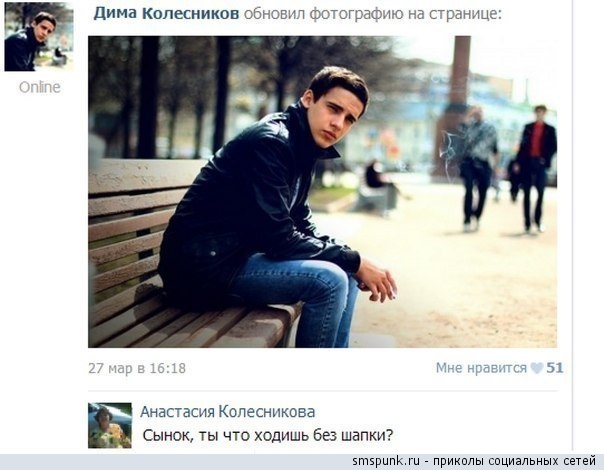Click the like count 51
Image resolution: width=604 pixels, height=470 pixels.
555,368
